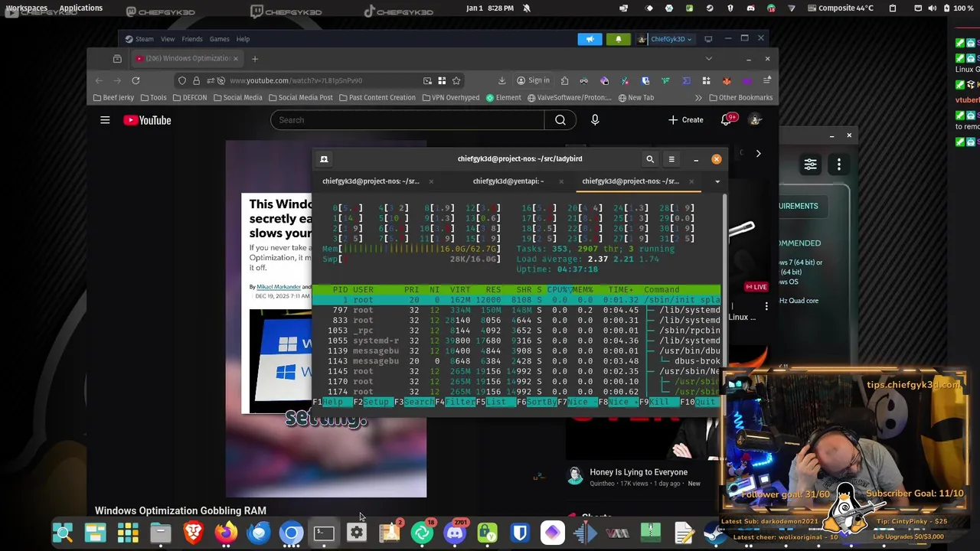The width and height of the screenshot is (980, 551).
Task: Open the Applications menu in top panel
Action: pos(81,8)
